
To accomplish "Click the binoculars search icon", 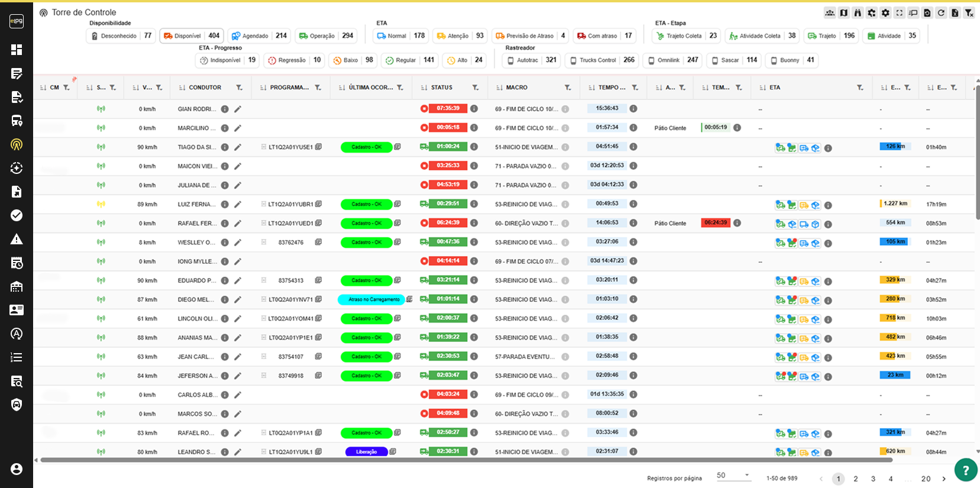I will pyautogui.click(x=858, y=12).
